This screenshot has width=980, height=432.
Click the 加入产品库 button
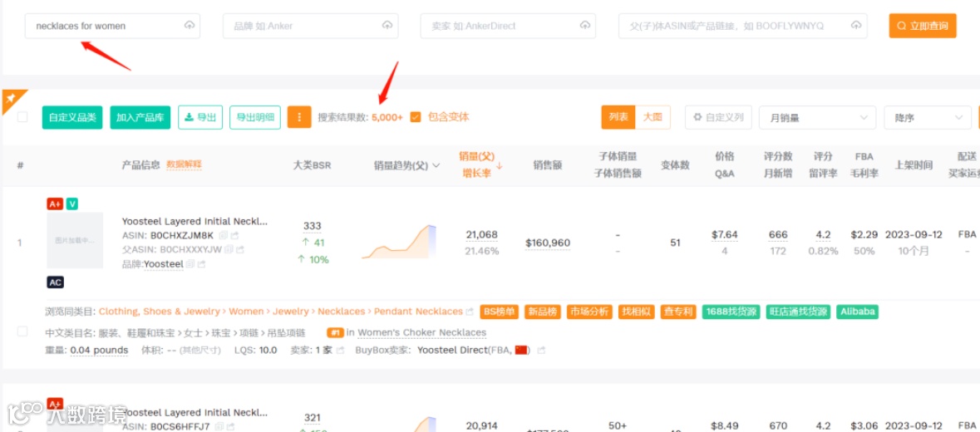point(140,117)
